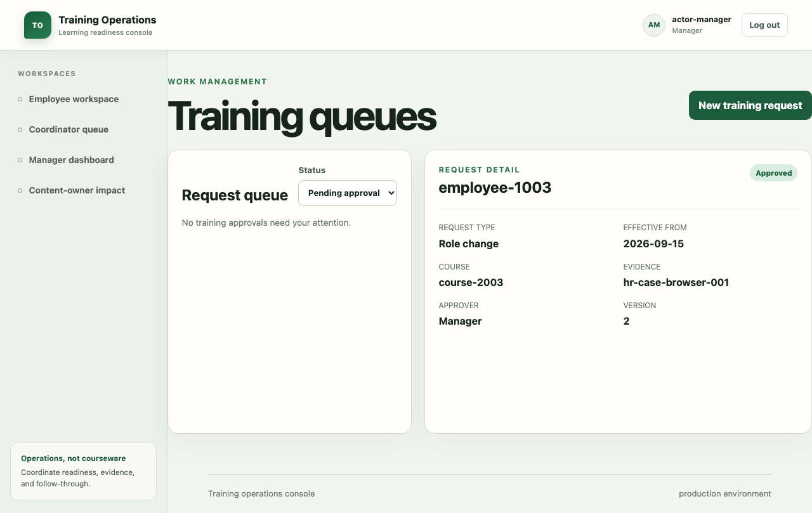Open the Employee workspace
This screenshot has width=812, height=513.
click(74, 99)
